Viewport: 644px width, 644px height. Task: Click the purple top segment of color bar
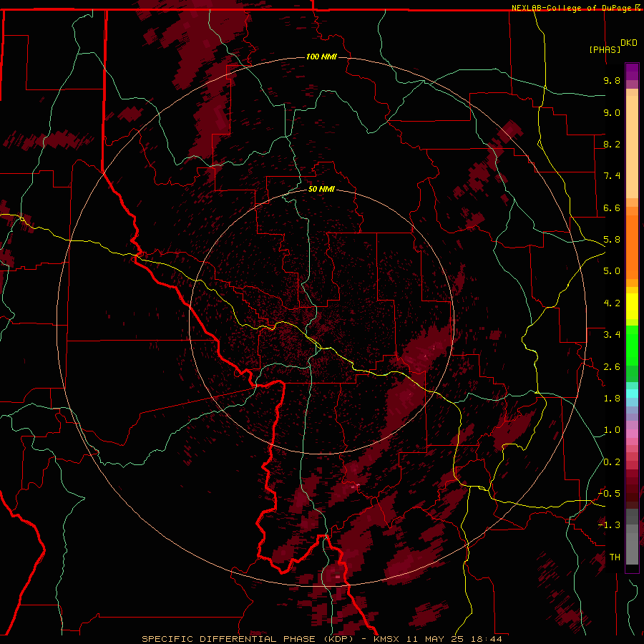(x=632, y=72)
